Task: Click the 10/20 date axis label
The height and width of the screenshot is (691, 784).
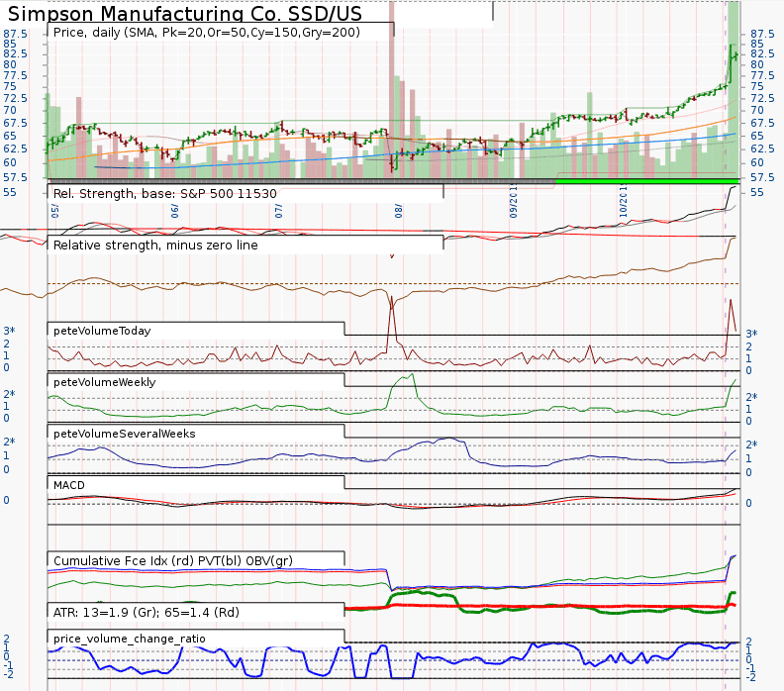Action: 623,202
